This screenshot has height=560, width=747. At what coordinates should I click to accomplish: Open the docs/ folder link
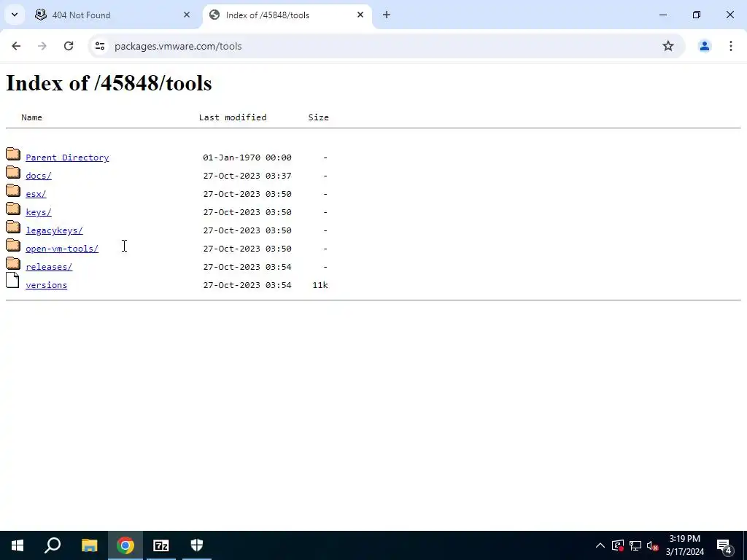pyautogui.click(x=39, y=176)
